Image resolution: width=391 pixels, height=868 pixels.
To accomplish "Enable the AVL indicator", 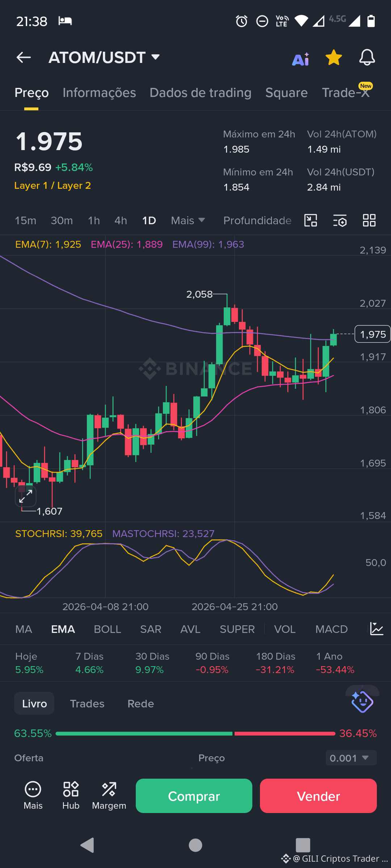I will (x=190, y=629).
